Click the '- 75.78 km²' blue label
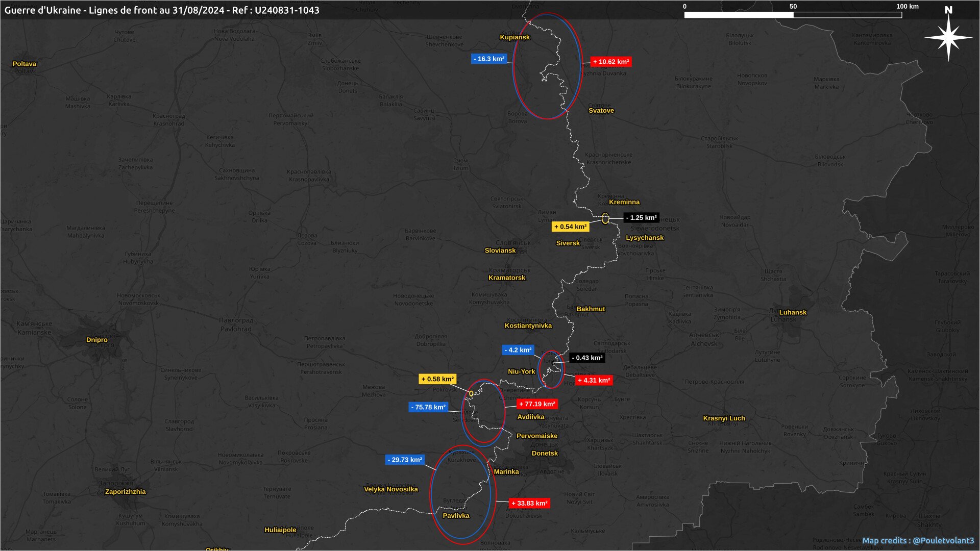The height and width of the screenshot is (551, 980). 428,407
